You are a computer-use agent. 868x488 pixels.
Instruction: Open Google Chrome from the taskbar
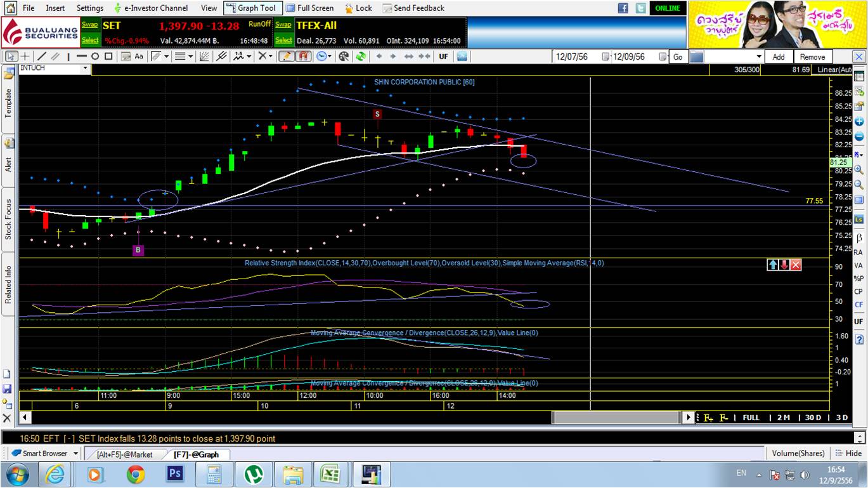tap(135, 474)
